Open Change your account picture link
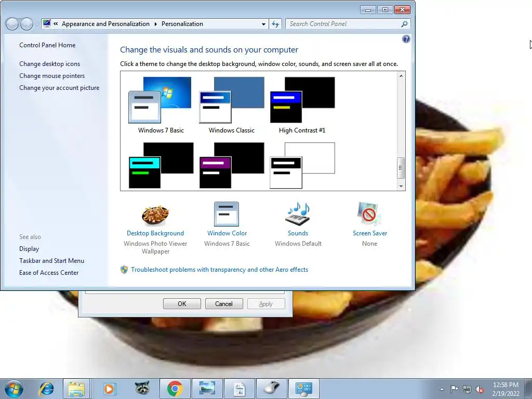The width and height of the screenshot is (532, 399). tap(59, 87)
